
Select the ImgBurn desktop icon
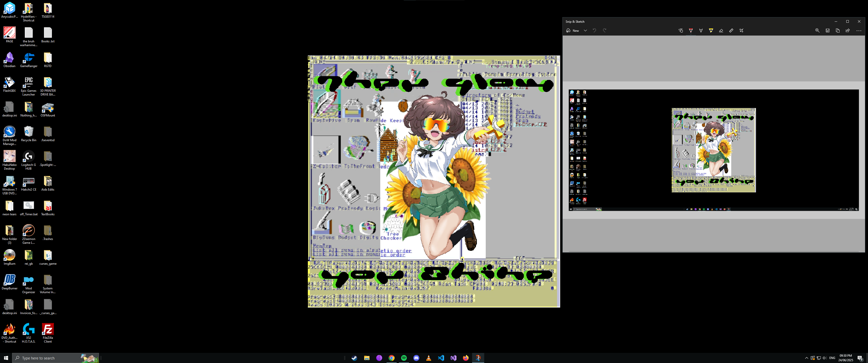[x=9, y=258]
